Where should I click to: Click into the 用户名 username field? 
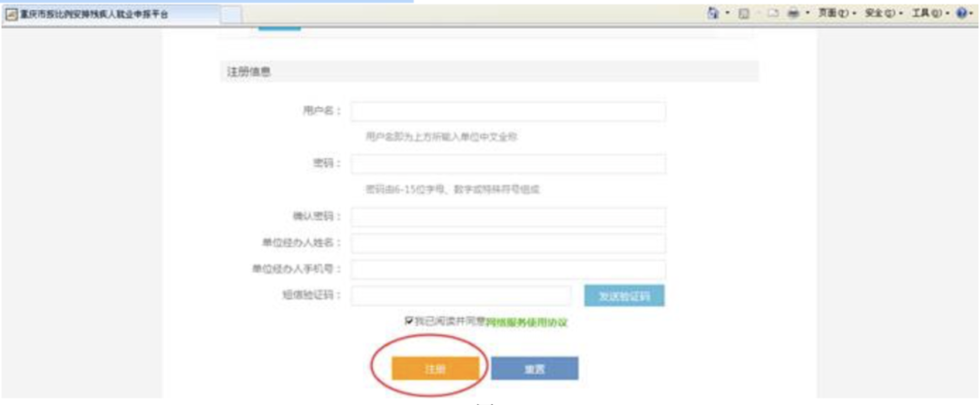click(x=508, y=111)
